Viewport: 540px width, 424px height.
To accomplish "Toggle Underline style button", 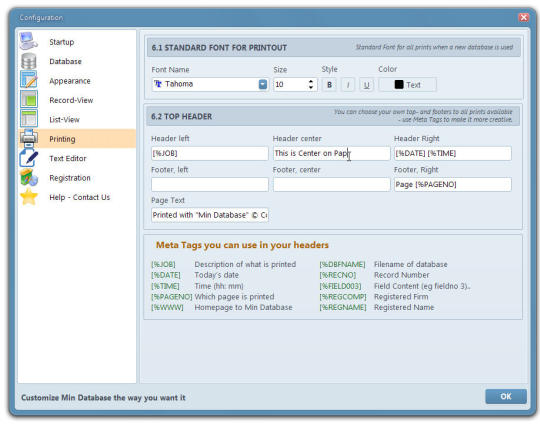I will (x=366, y=85).
